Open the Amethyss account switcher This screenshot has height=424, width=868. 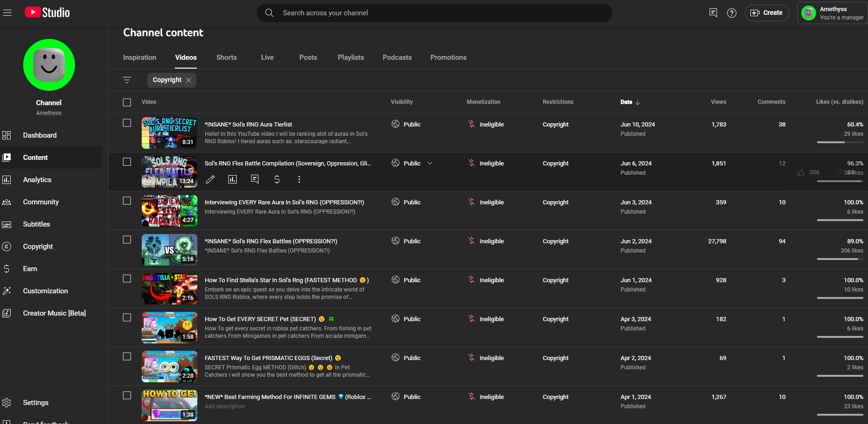point(833,13)
